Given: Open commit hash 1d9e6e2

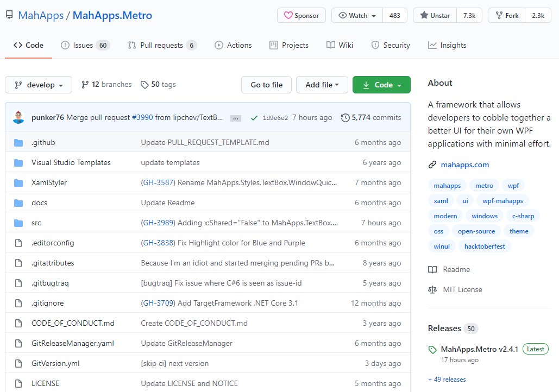Looking at the screenshot, I should point(275,118).
